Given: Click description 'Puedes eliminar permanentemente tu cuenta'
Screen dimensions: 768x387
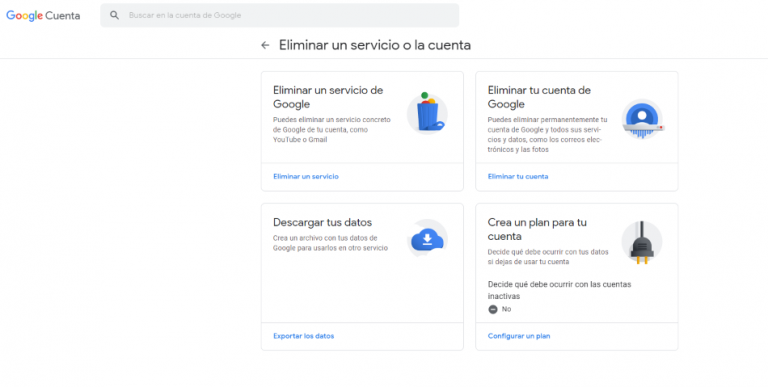Looking at the screenshot, I should click(x=547, y=134).
